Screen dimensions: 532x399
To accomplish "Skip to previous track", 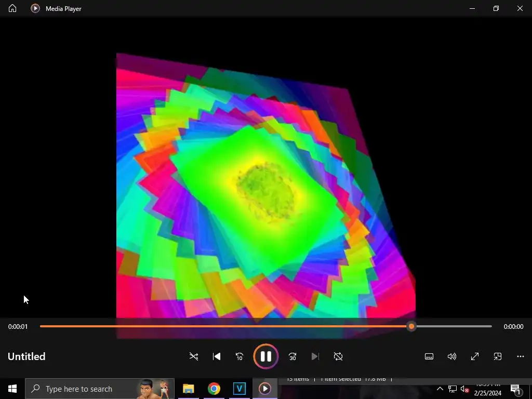I will (217, 356).
